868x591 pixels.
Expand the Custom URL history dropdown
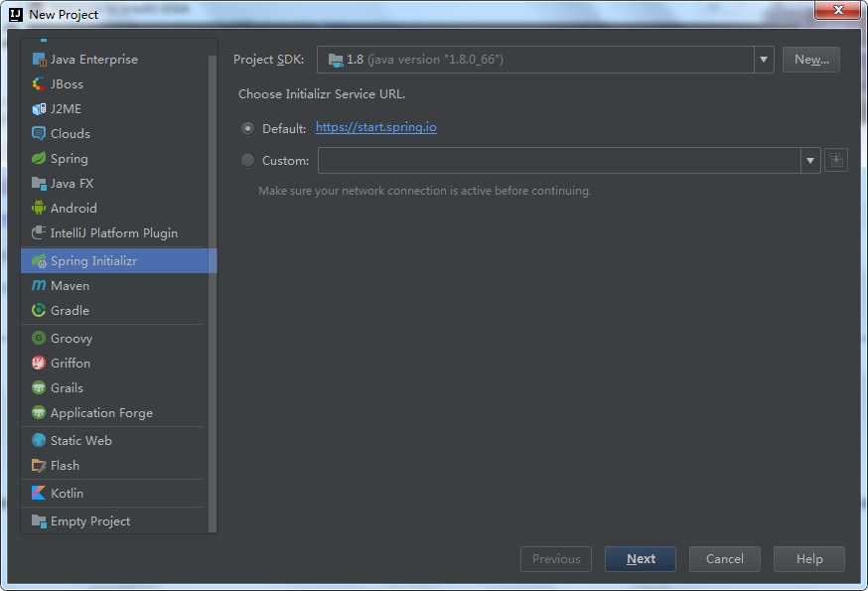click(x=809, y=161)
